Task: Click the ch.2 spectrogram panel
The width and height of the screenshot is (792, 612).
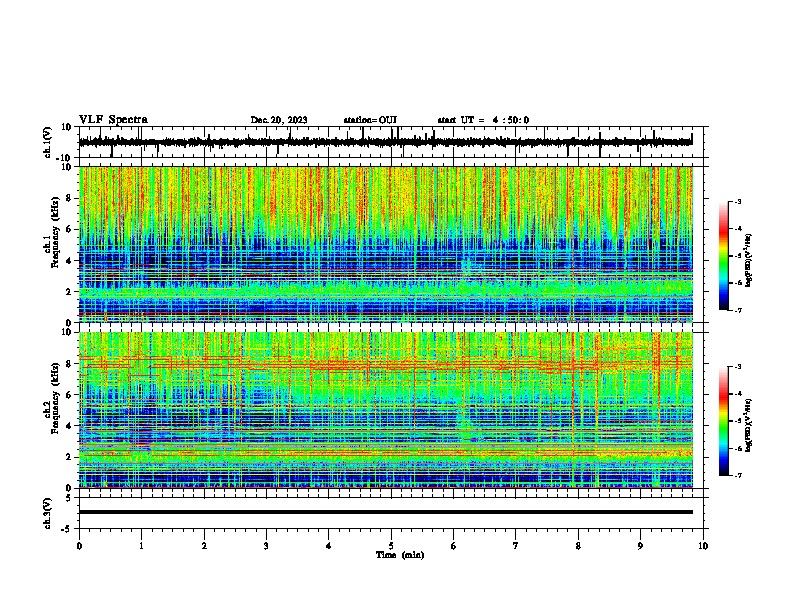Action: [386, 410]
